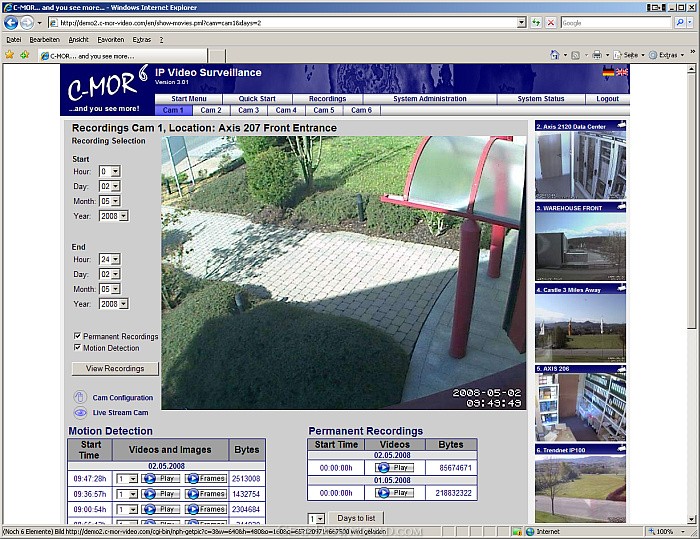Open the zoom 100% control in status bar
This screenshot has height=539, width=700.
(x=667, y=531)
